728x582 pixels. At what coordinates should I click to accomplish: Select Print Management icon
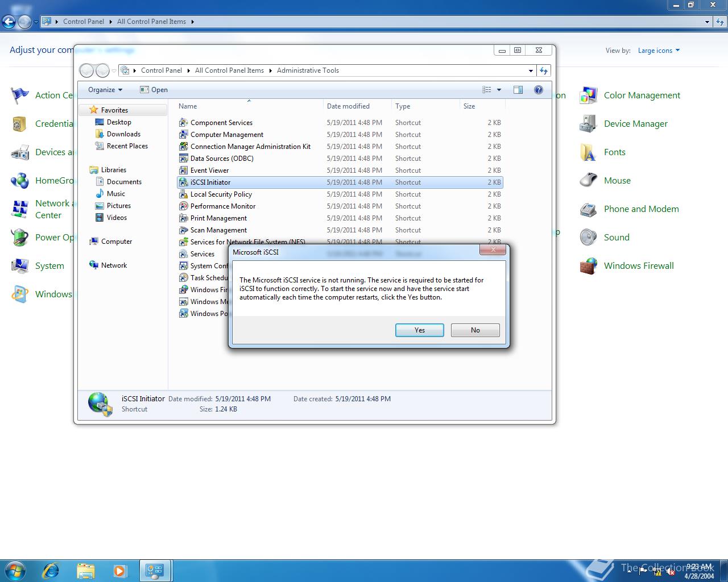[x=183, y=218]
